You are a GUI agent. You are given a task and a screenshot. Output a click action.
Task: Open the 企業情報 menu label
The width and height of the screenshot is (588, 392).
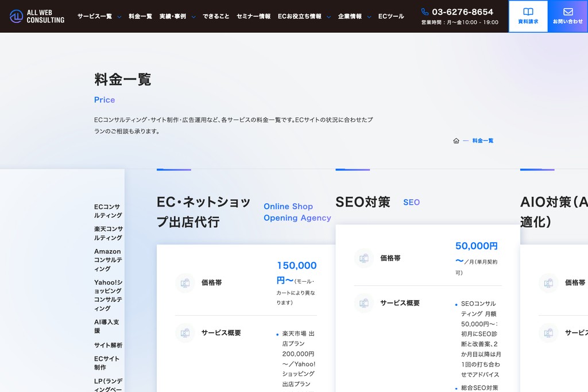point(350,16)
